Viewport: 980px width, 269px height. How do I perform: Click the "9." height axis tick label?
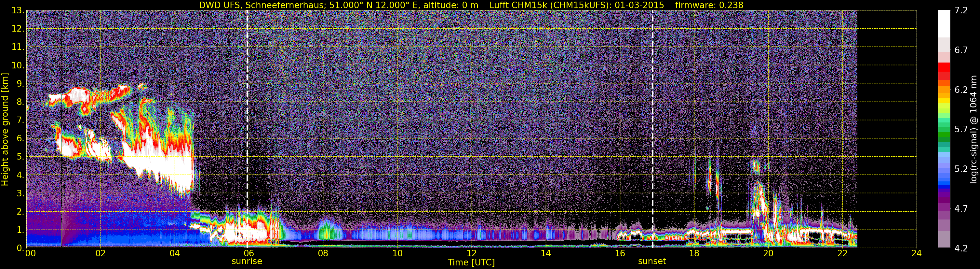point(20,84)
